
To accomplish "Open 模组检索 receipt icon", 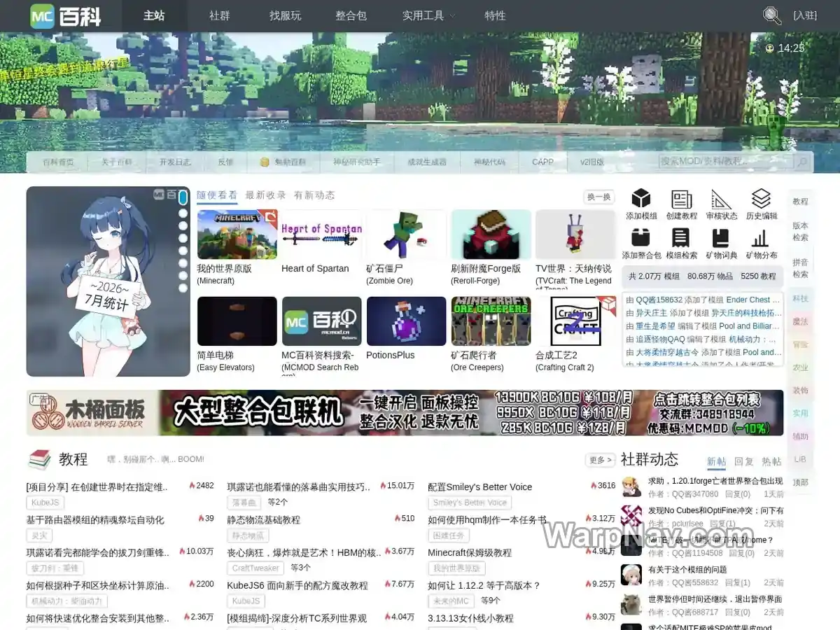I will pyautogui.click(x=681, y=238).
